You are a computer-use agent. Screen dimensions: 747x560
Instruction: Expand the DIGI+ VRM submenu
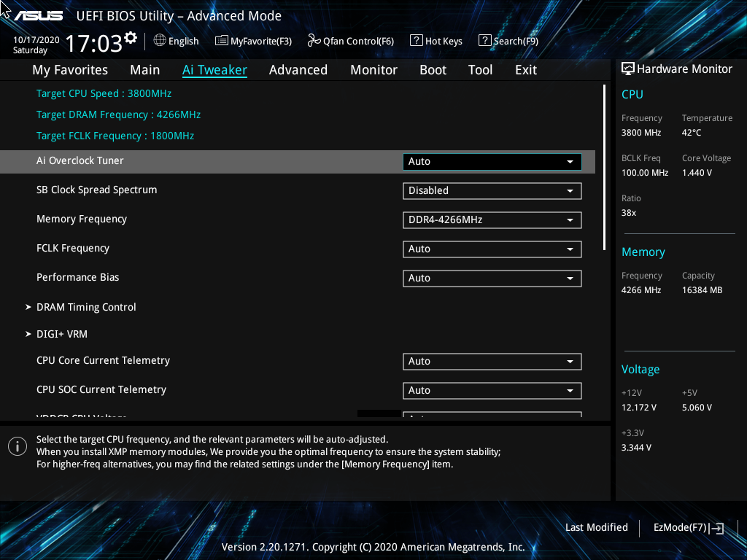coord(62,334)
